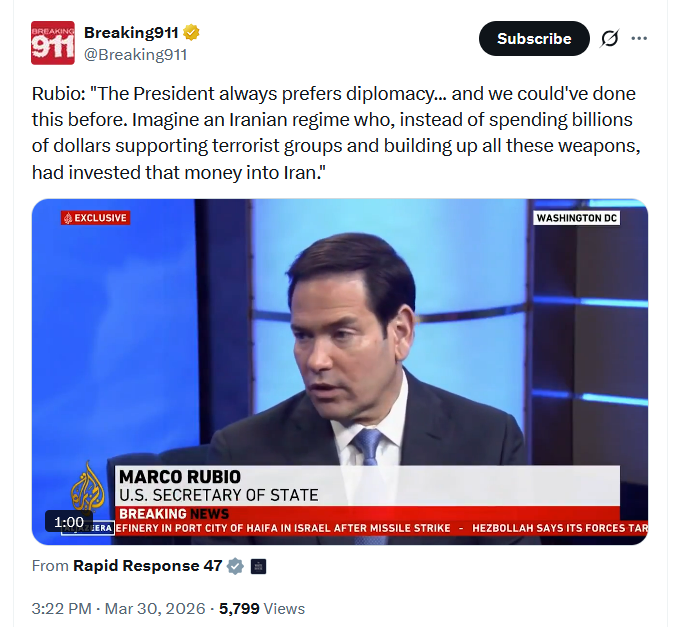Open the three-dot more options menu
Viewport: 677px width, 627px height.
tap(639, 38)
